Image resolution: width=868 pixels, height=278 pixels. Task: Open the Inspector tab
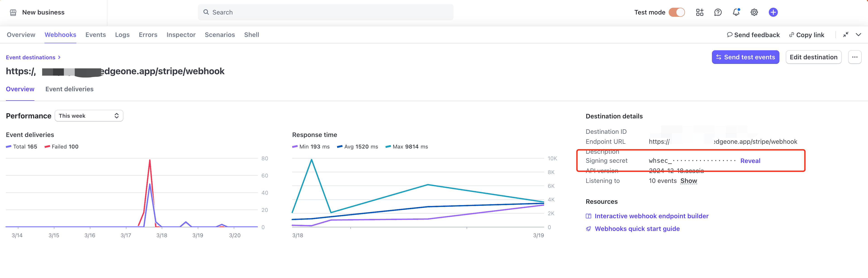(x=181, y=35)
